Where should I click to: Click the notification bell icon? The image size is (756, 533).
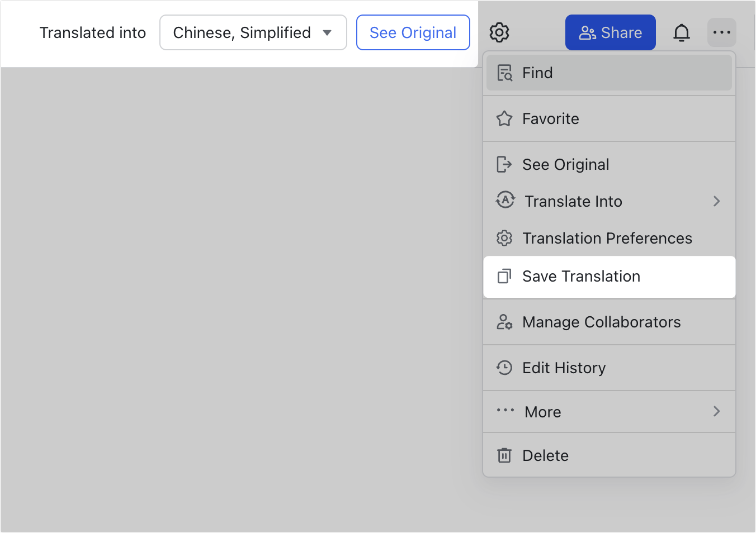682,32
